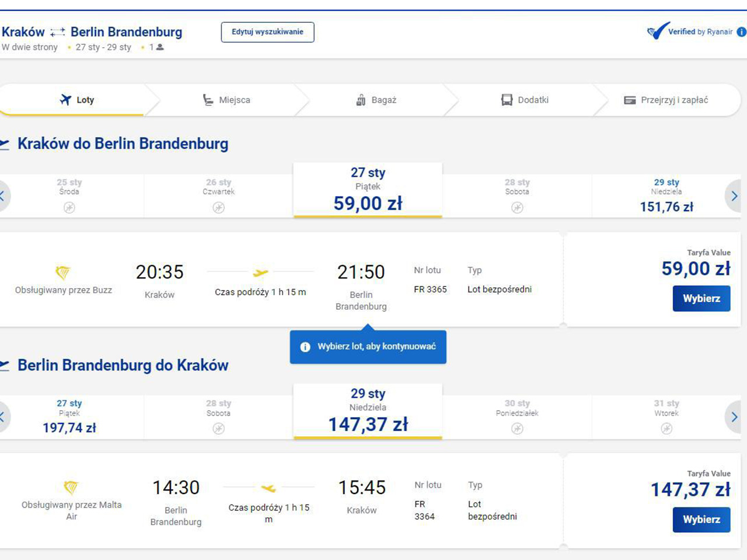This screenshot has width=747, height=560.
Task: Choose the 59,00 zł outbound flight Wybierz
Action: coord(701,299)
